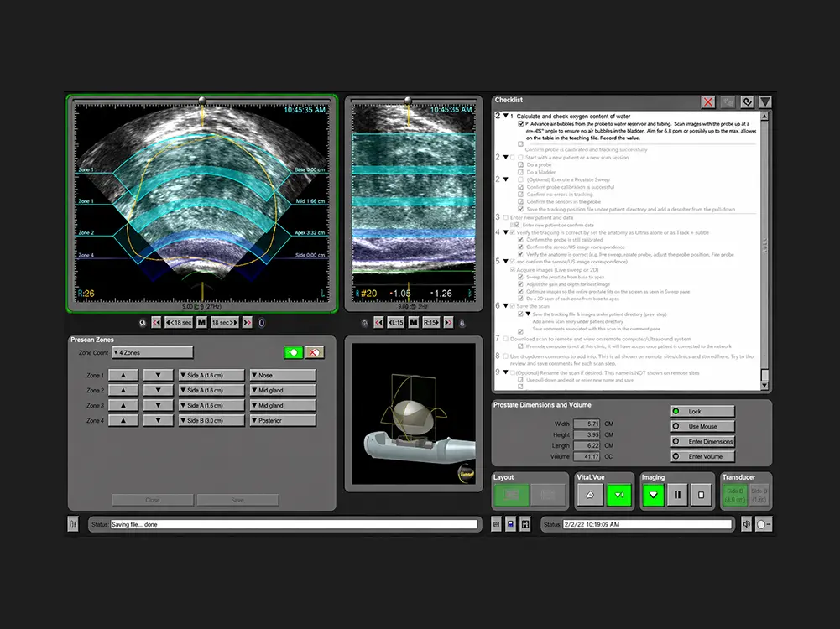Select the first Layout option

click(x=512, y=495)
